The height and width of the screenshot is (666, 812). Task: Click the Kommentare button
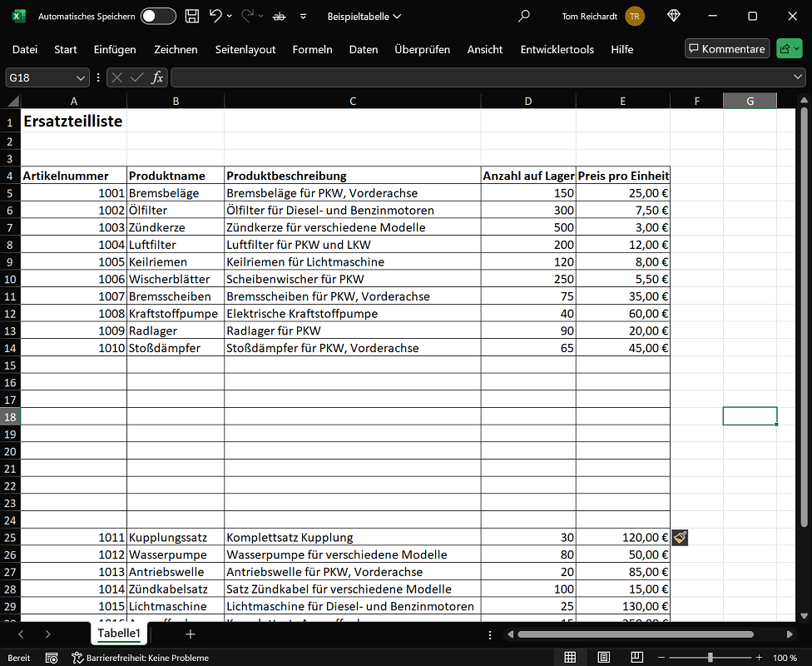(x=727, y=49)
